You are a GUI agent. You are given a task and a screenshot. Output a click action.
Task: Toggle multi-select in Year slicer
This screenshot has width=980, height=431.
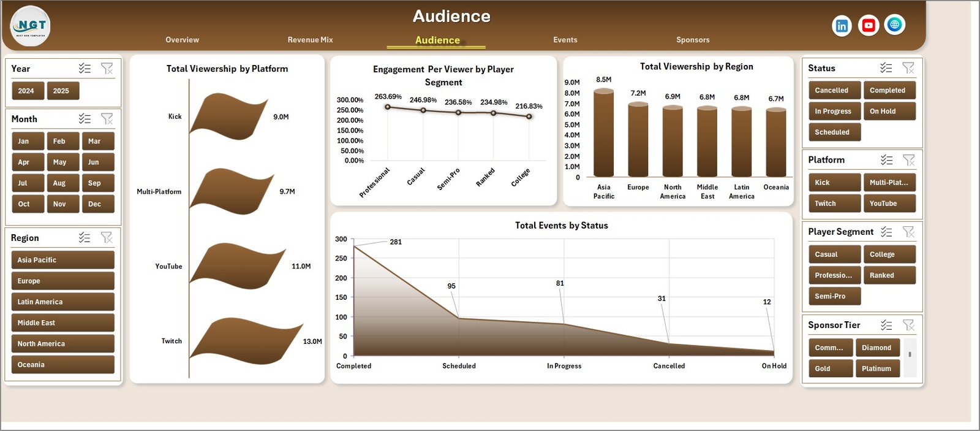(85, 69)
